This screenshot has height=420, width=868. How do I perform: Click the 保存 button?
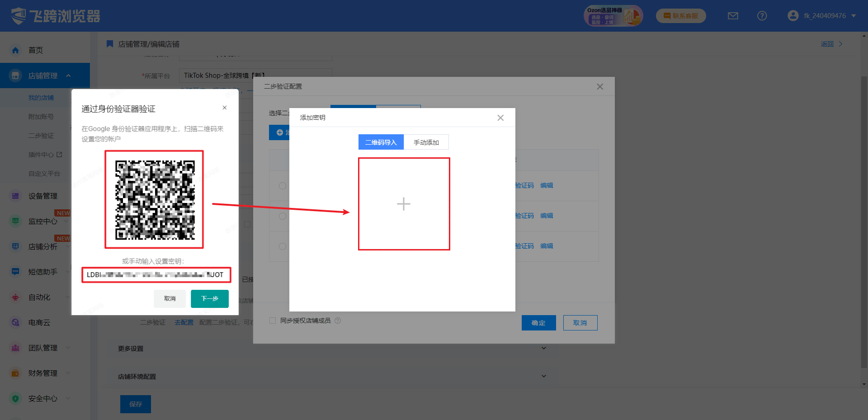[136, 404]
